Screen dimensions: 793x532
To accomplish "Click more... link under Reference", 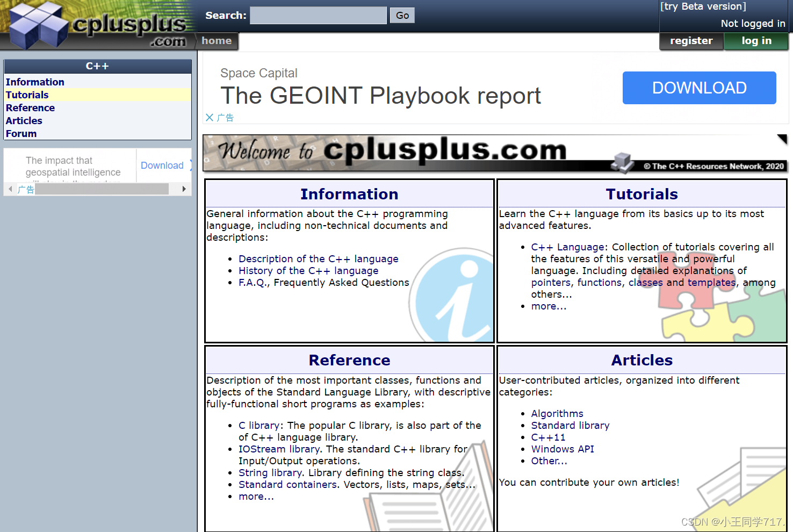I will click(256, 497).
